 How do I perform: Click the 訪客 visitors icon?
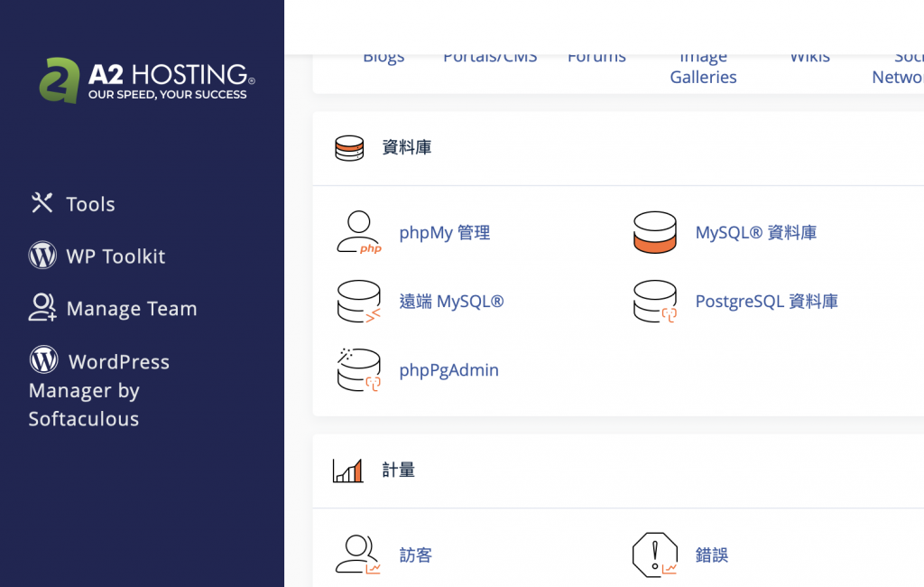[358, 554]
